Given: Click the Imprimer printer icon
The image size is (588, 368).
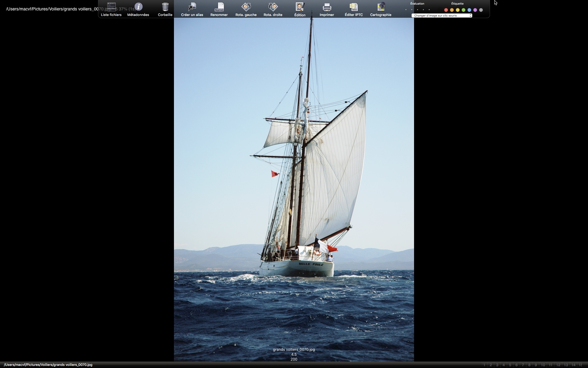Looking at the screenshot, I should click(327, 9).
